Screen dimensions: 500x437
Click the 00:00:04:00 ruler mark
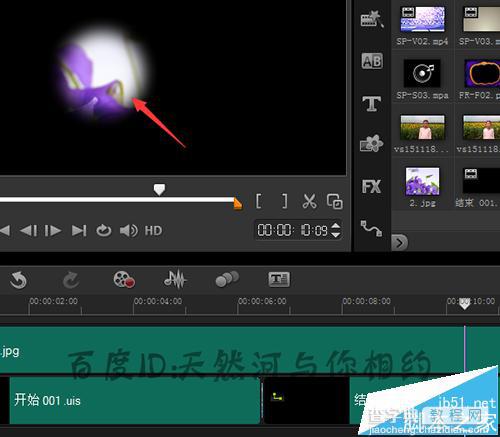158,301
